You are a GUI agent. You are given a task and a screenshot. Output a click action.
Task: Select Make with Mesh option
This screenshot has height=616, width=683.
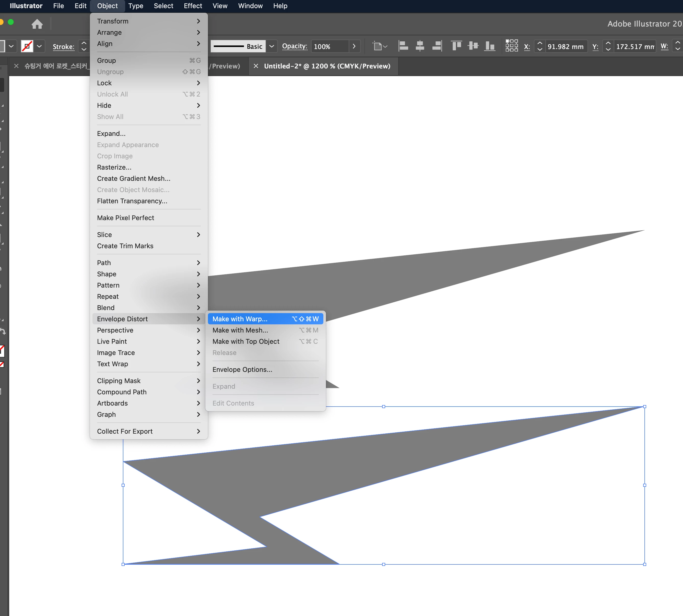click(240, 330)
